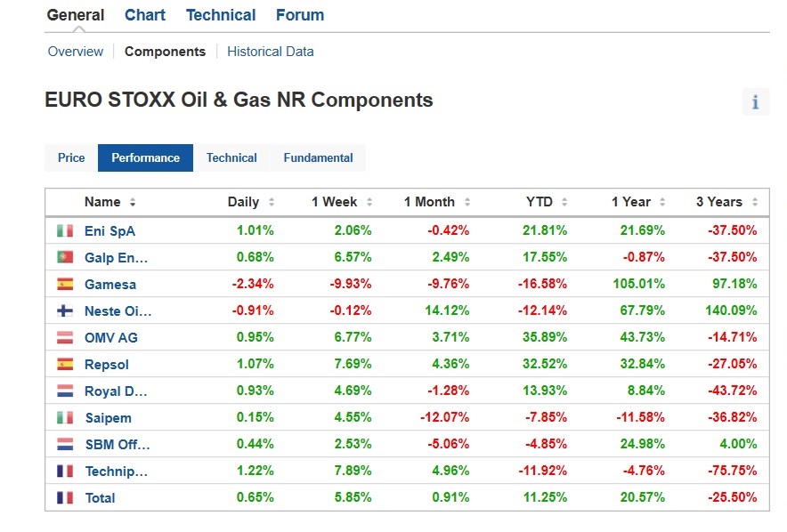Open the Gamesa stock page
This screenshot has height=532, width=787.
pos(110,284)
